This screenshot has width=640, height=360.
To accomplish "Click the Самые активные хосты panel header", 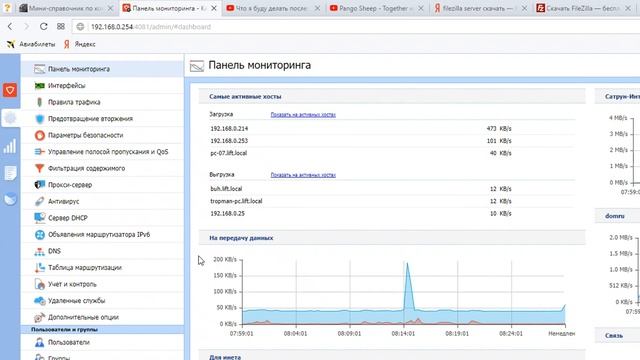I will [x=392, y=97].
